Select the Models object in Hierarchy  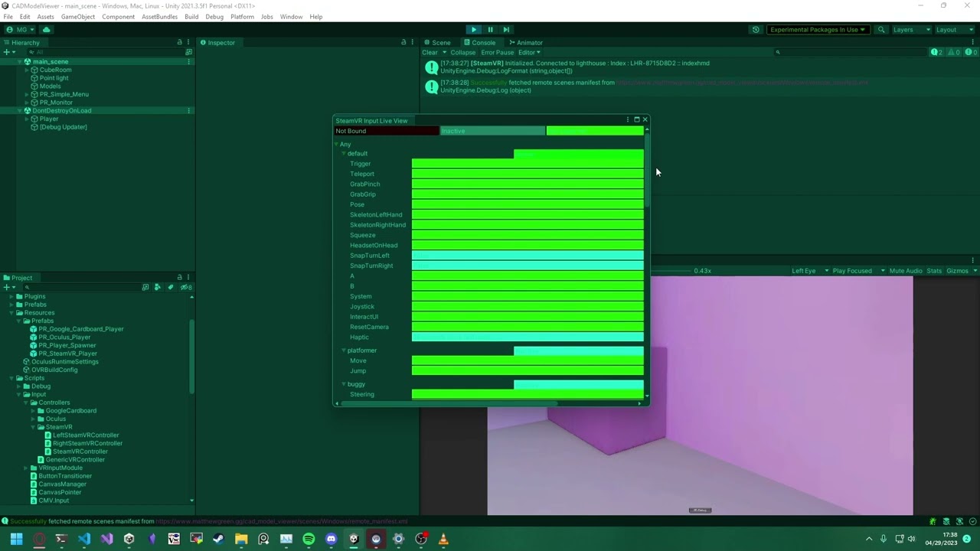pyautogui.click(x=50, y=86)
